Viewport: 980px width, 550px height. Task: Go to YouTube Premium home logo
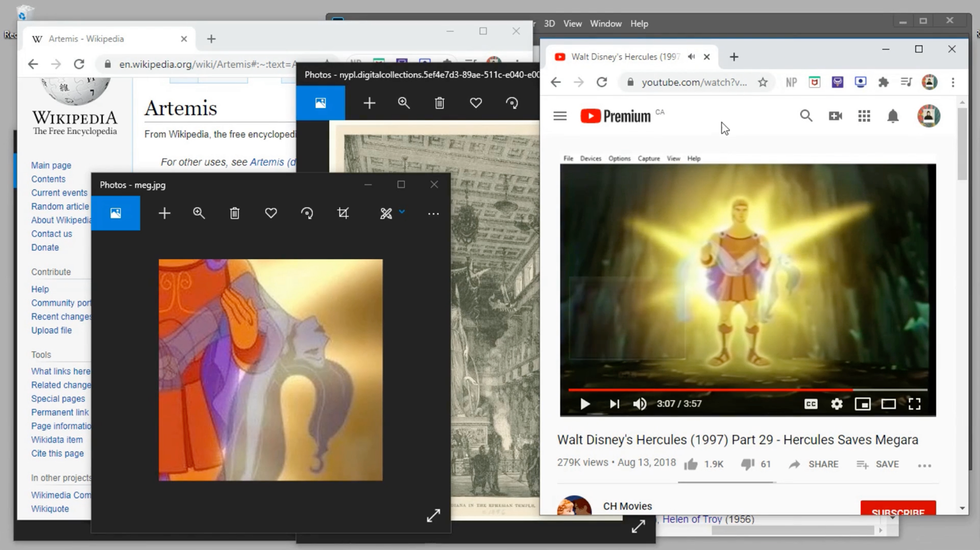pyautogui.click(x=616, y=116)
